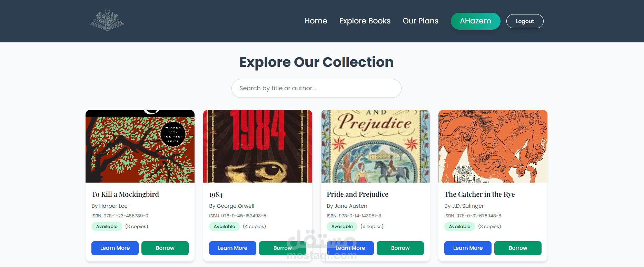Image resolution: width=644 pixels, height=267 pixels.
Task: Borrow Pride and Prejudice
Action: tap(400, 248)
